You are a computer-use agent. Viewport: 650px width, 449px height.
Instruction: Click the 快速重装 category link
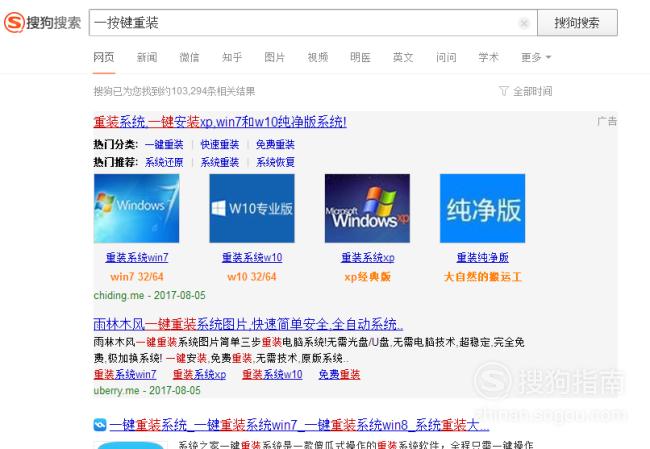pyautogui.click(x=220, y=144)
